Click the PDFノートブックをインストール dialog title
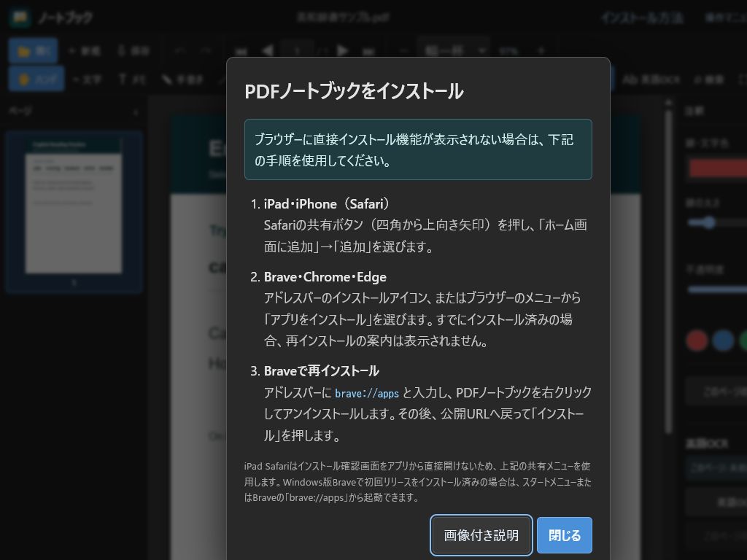This screenshot has width=747, height=560. 354,91
